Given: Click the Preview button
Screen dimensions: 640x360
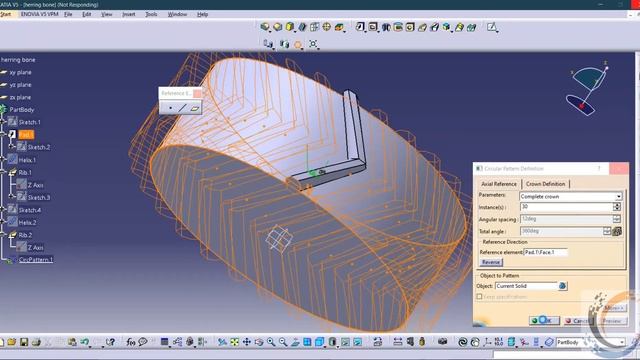Looking at the screenshot, I should point(612,321).
